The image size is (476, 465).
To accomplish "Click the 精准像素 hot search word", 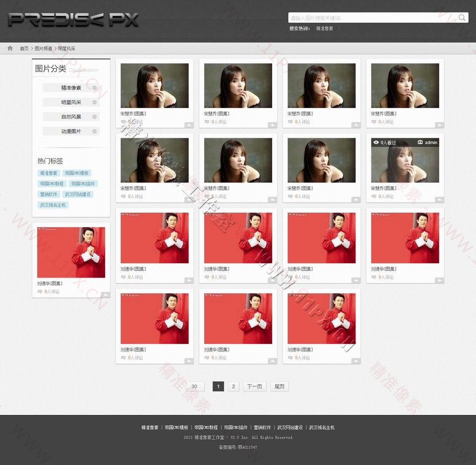I will [324, 29].
